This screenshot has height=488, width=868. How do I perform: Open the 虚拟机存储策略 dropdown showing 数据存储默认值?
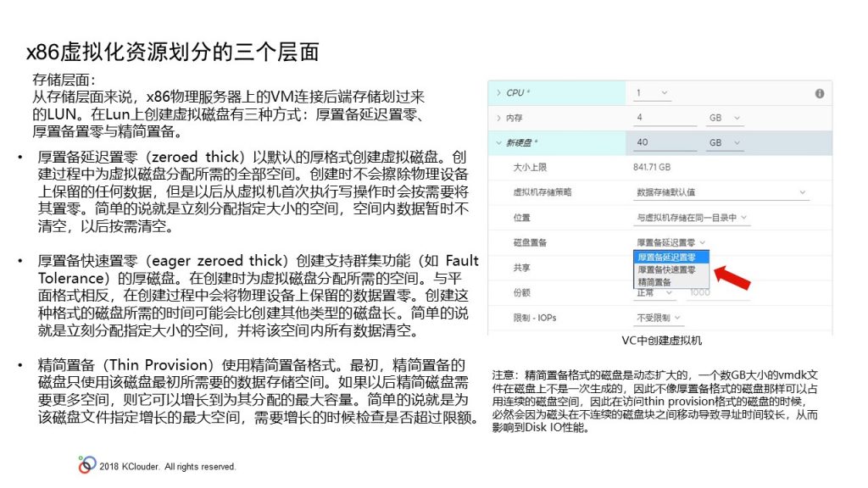point(721,192)
